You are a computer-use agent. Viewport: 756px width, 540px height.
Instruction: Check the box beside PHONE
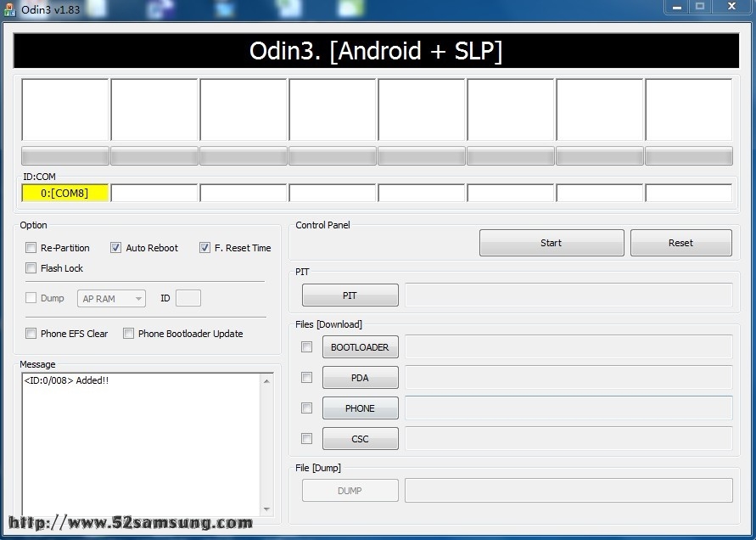coord(306,408)
